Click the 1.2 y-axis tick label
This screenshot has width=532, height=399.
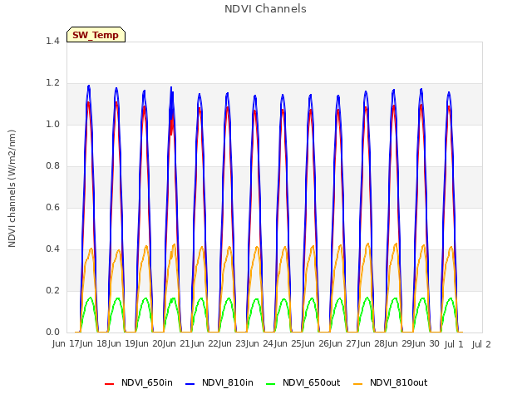[52, 83]
